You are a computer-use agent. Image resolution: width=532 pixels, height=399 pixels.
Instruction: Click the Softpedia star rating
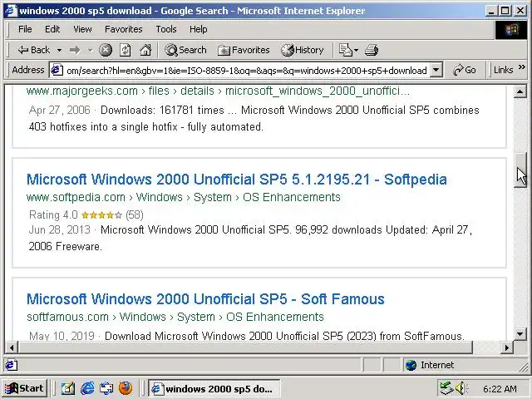(x=101, y=214)
